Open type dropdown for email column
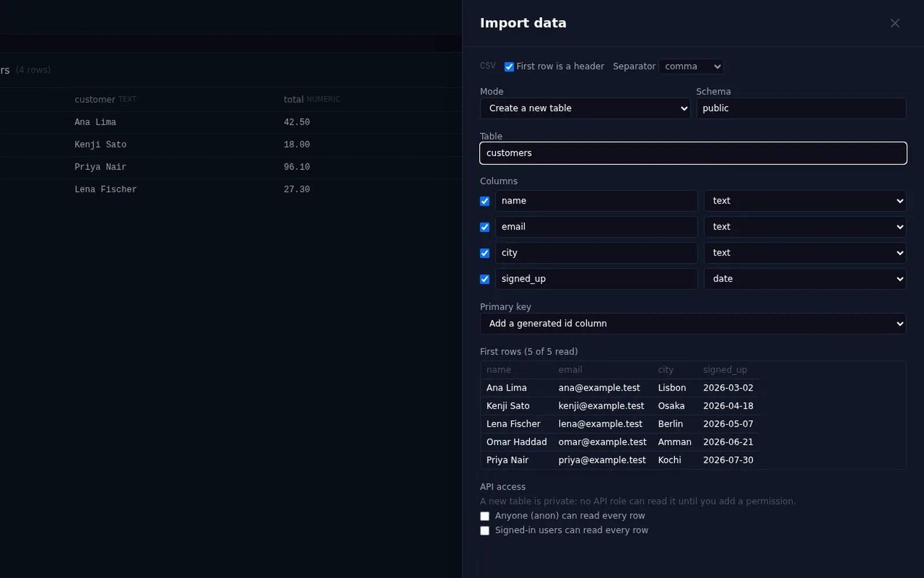Image resolution: width=924 pixels, height=578 pixels. pos(805,227)
